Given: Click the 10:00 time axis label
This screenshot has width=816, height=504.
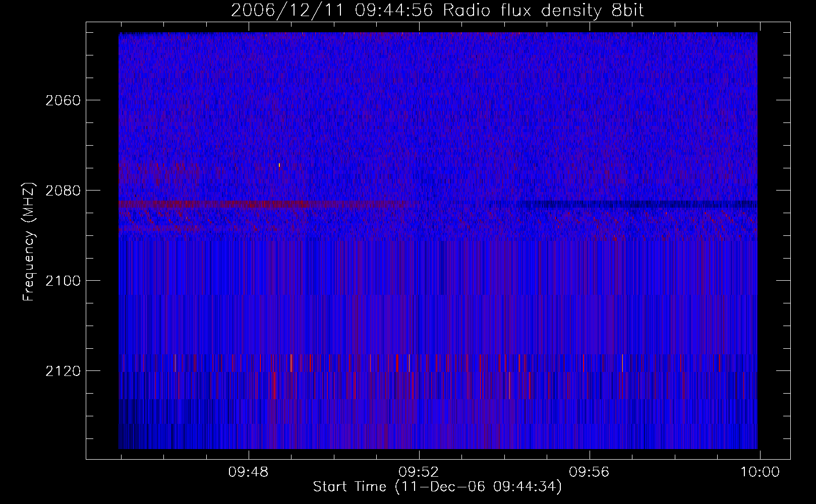Looking at the screenshot, I should coord(760,472).
